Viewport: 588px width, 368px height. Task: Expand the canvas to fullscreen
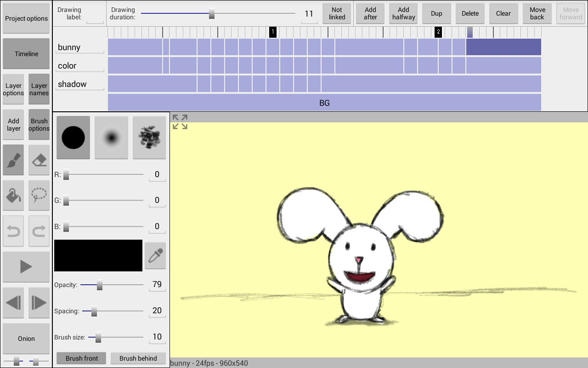click(180, 121)
